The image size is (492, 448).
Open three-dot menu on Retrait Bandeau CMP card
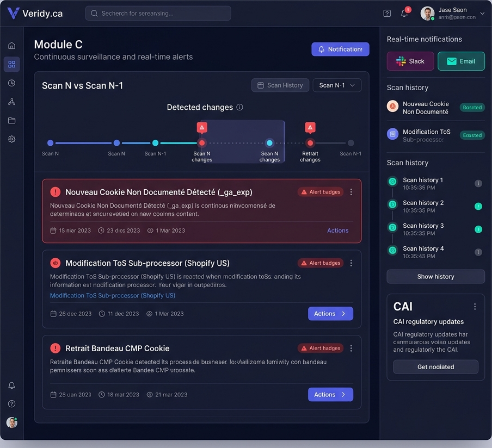coord(351,349)
